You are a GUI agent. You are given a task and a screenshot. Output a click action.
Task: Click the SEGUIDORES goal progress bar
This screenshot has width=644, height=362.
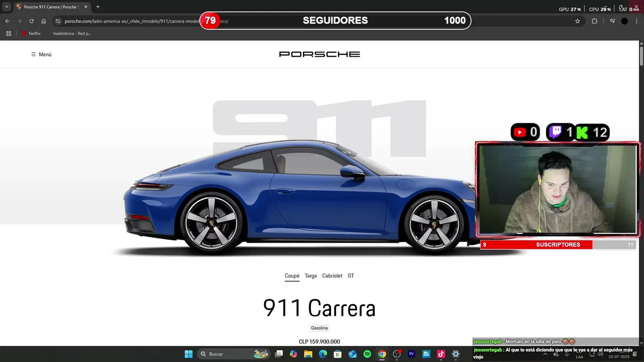pyautogui.click(x=335, y=21)
